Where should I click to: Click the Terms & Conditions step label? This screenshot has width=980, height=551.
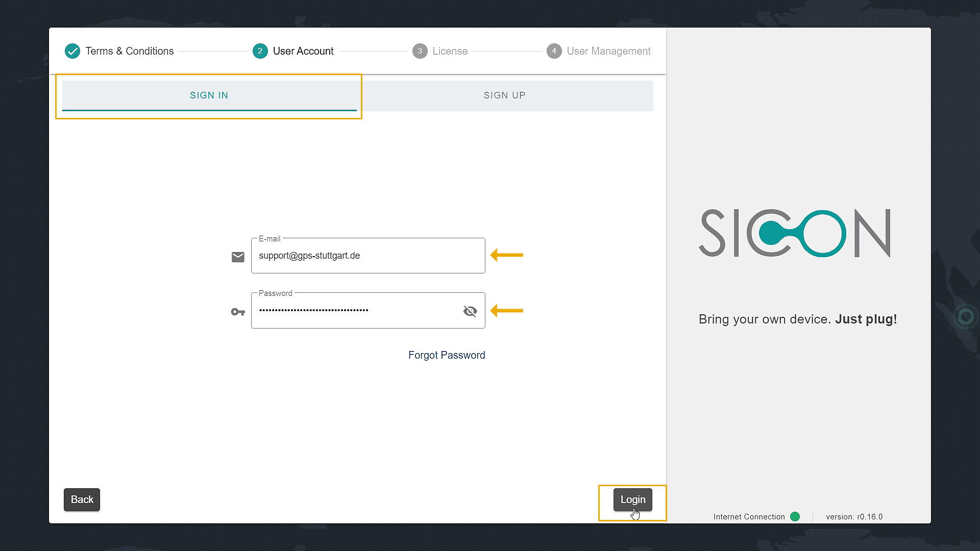point(129,51)
